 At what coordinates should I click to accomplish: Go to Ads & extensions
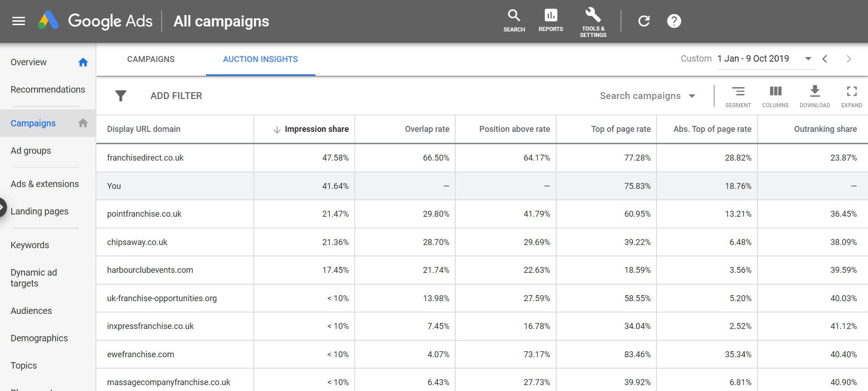point(45,184)
